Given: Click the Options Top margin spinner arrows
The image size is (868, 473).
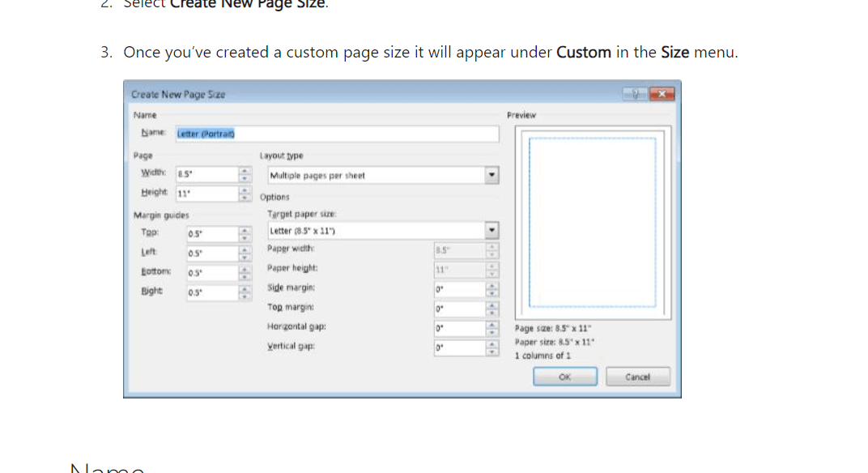Looking at the screenshot, I should (x=492, y=309).
